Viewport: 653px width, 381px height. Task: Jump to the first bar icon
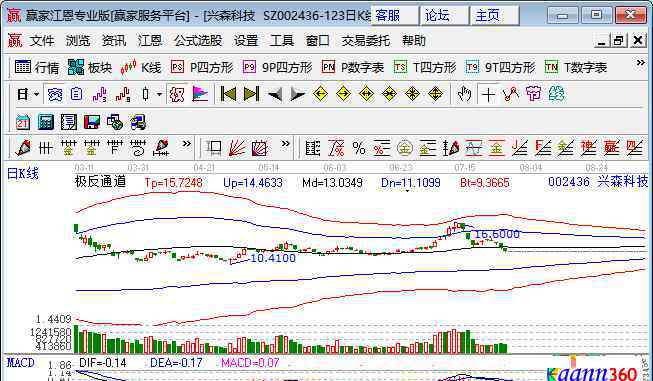pyautogui.click(x=228, y=95)
